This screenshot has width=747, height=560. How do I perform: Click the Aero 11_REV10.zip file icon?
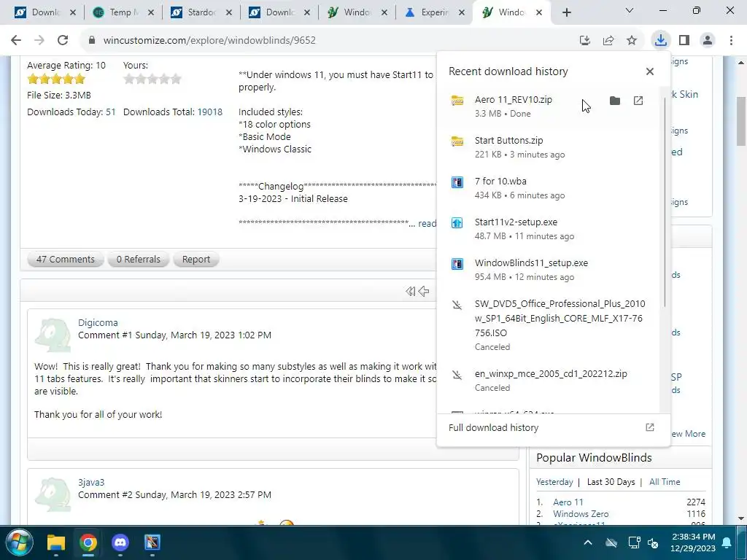coord(457,101)
